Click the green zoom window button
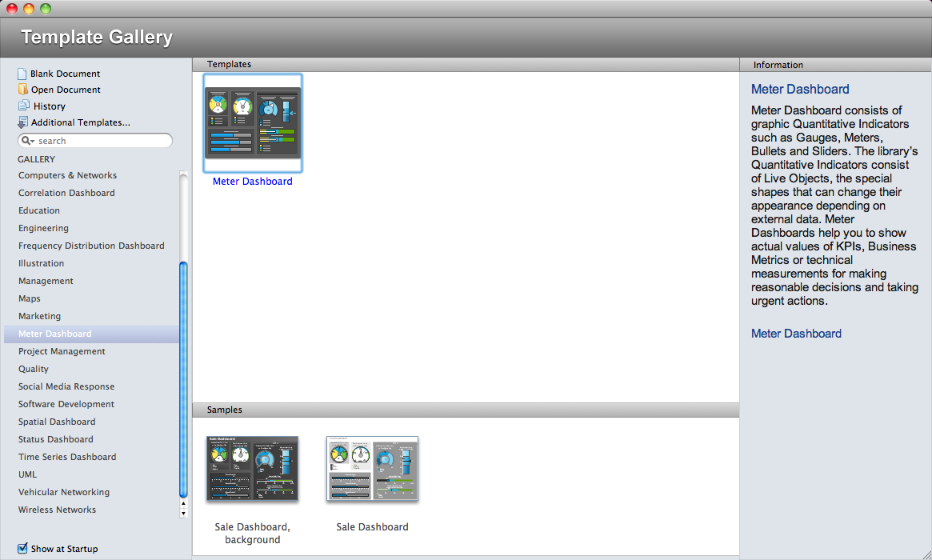 [x=46, y=8]
